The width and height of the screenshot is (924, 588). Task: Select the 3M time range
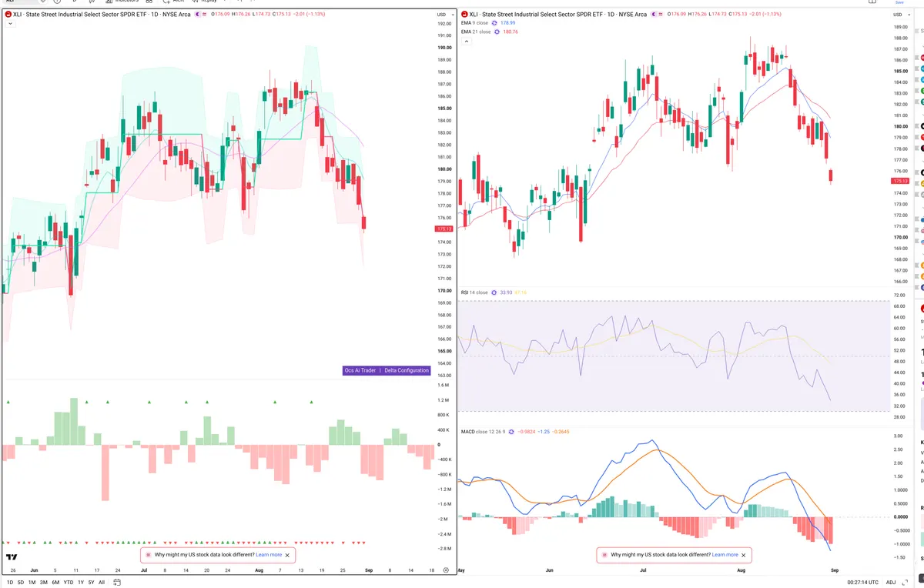pos(43,583)
